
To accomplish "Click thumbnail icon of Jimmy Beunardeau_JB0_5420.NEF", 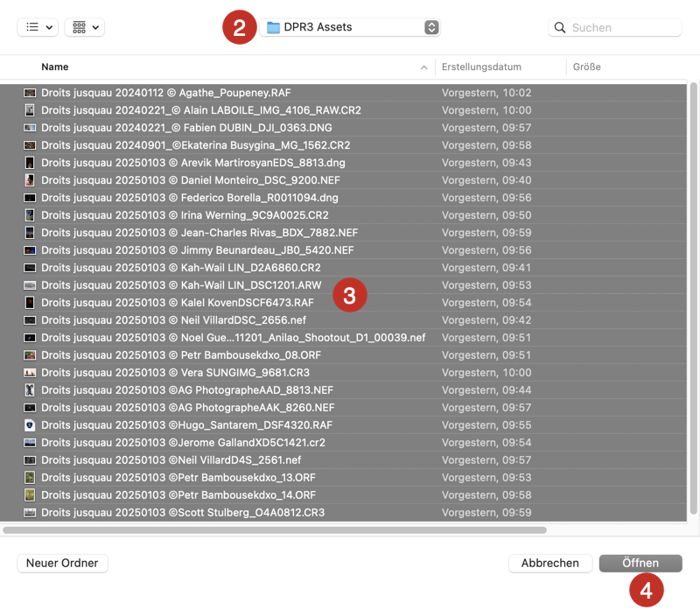I will point(30,250).
